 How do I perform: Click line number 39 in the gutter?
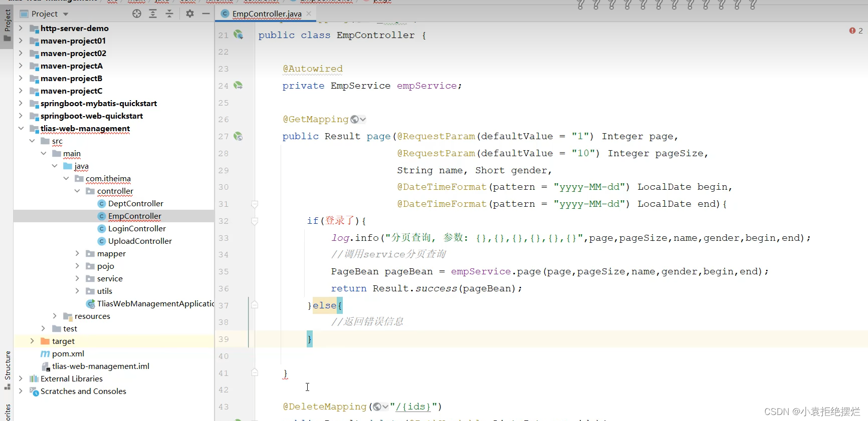tap(224, 339)
